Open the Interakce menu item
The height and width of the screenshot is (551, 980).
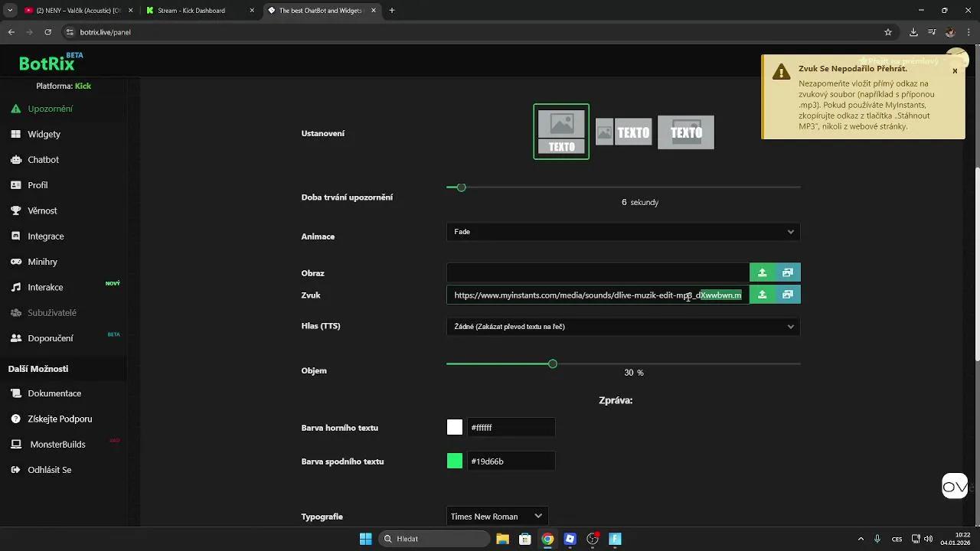click(45, 288)
